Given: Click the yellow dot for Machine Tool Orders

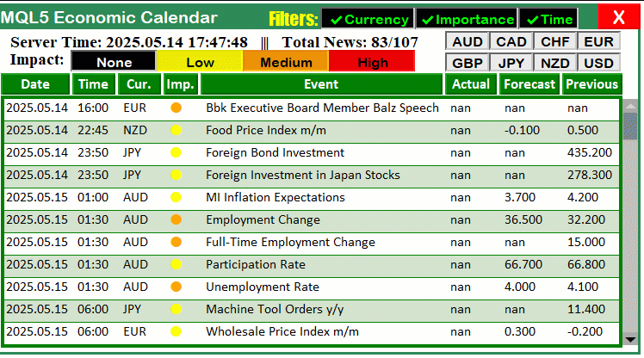Looking at the screenshot, I should [176, 309].
